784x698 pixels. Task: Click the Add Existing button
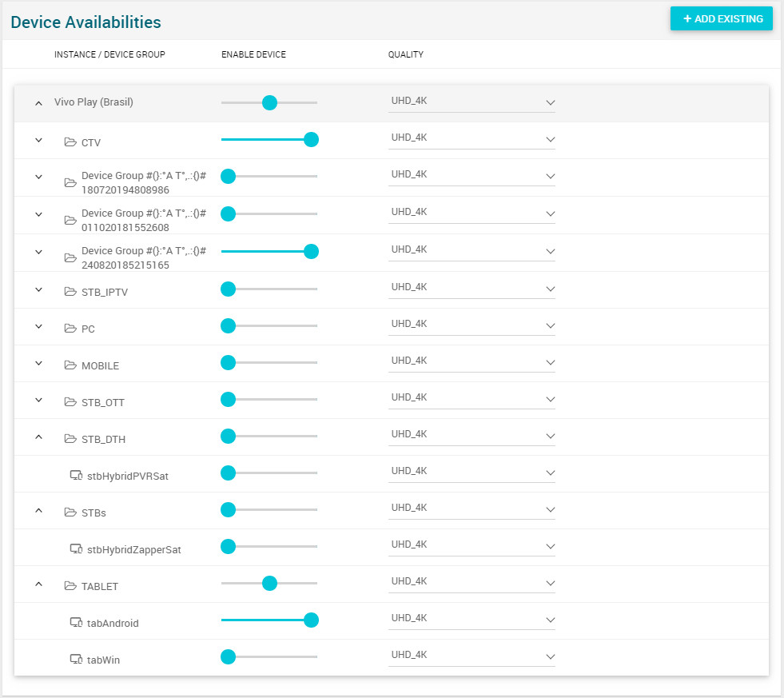722,18
